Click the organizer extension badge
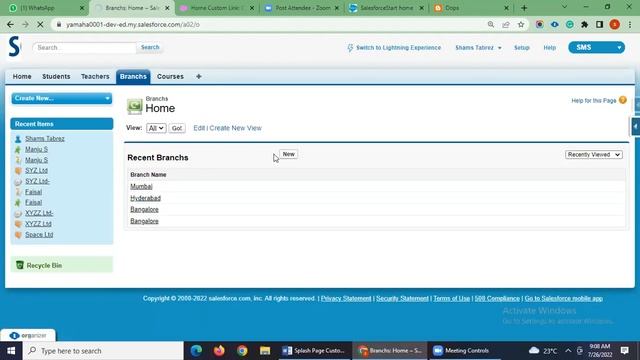 click(28, 336)
